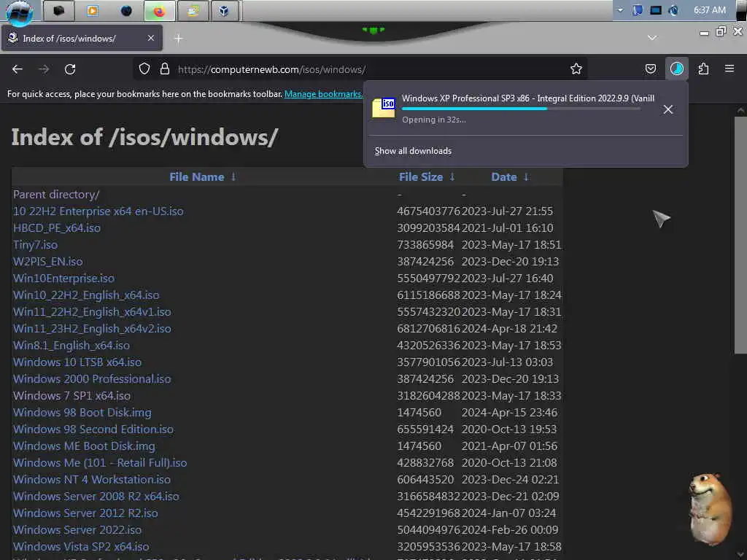
Task: Open the Firefox taskbar button
Action: click(x=159, y=11)
